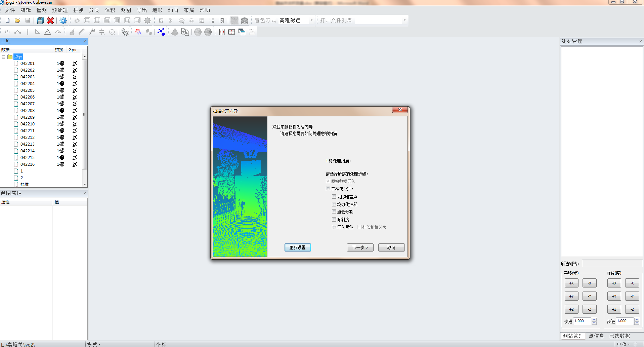The image size is (644, 347).
Task: Open the 着色方式 color mode dropdown
Action: coord(311,21)
